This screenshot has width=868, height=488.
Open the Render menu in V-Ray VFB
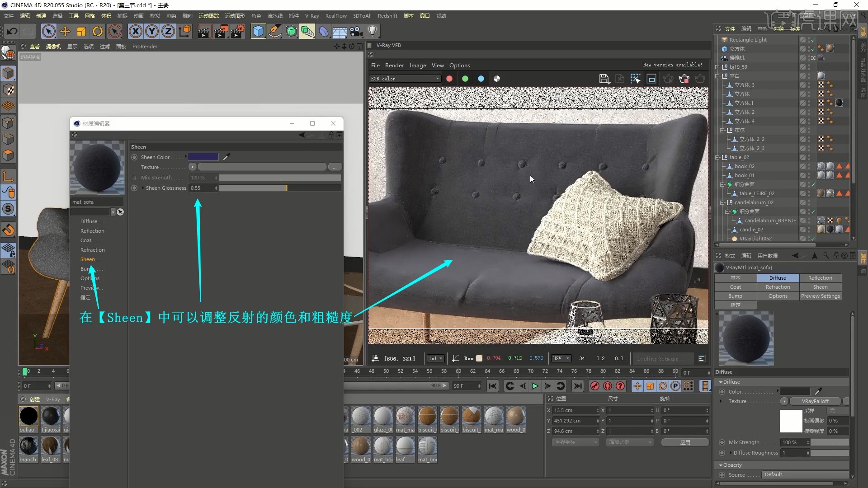(394, 65)
